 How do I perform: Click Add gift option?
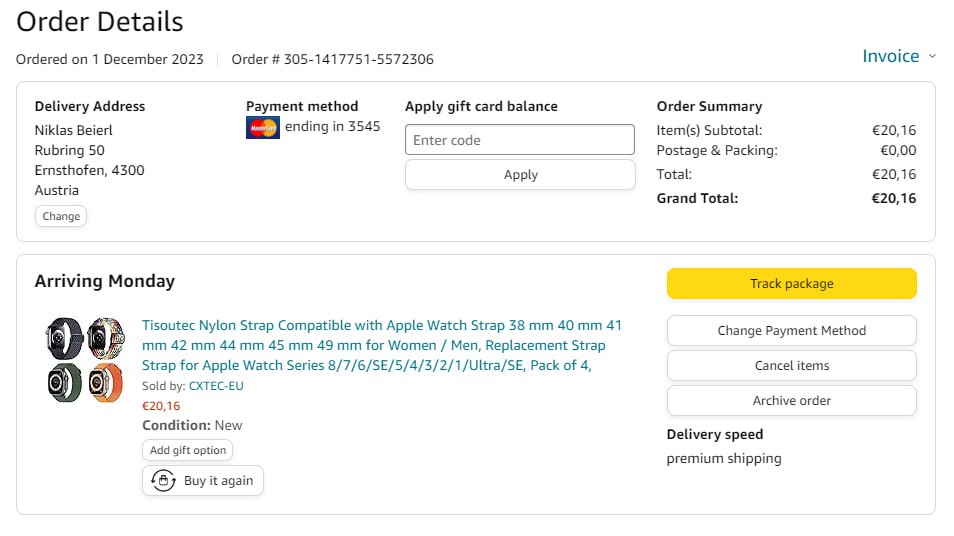(188, 451)
